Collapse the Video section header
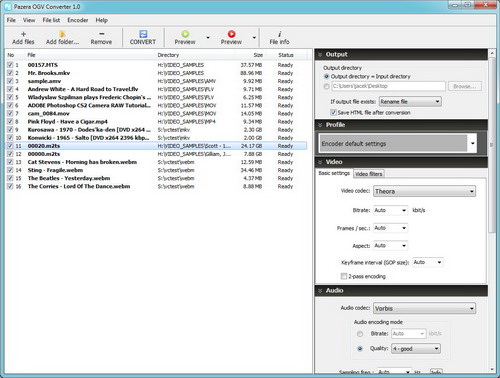This screenshot has height=378, width=500. [401, 162]
